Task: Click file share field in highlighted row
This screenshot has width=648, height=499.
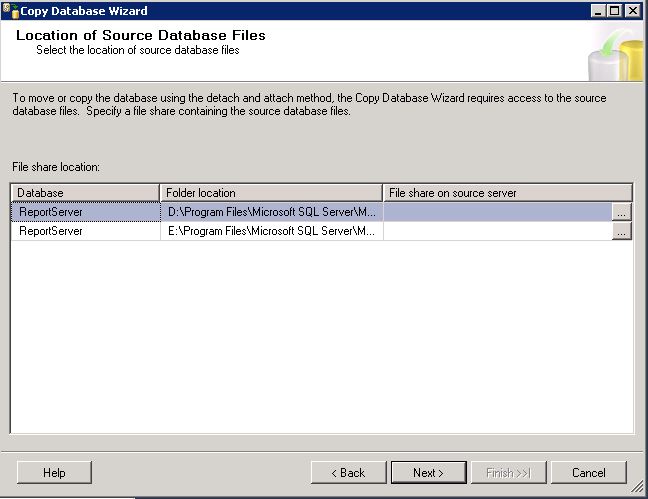Action: [498, 212]
